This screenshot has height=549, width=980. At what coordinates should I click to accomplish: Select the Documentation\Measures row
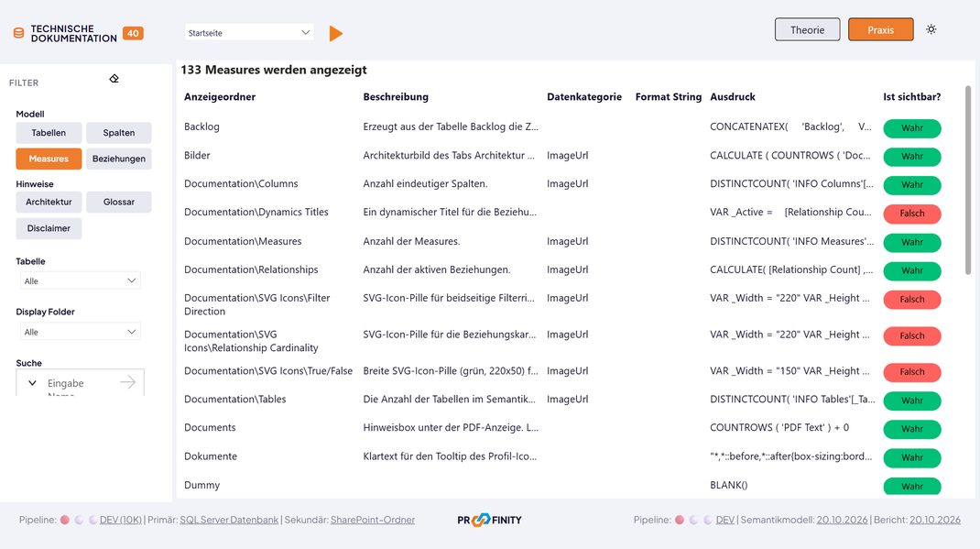243,241
